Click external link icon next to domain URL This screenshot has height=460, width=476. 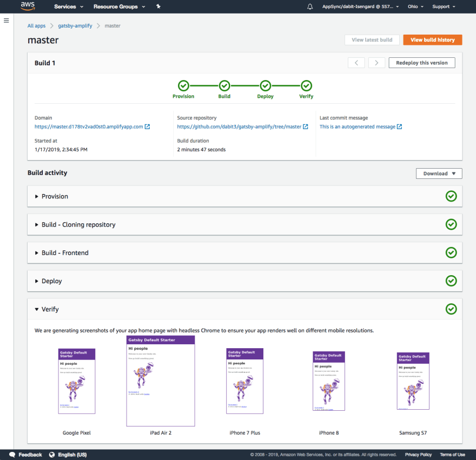[147, 126]
